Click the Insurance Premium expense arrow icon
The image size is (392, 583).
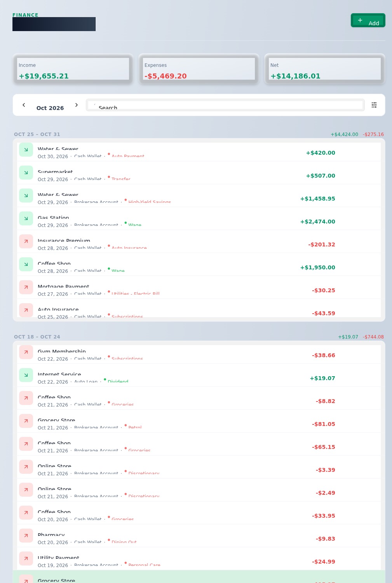pyautogui.click(x=26, y=241)
